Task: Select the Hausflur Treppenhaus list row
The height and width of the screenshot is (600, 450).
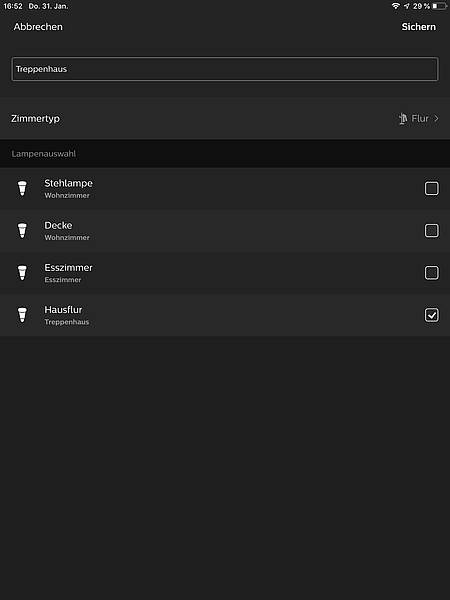Action: tap(225, 315)
